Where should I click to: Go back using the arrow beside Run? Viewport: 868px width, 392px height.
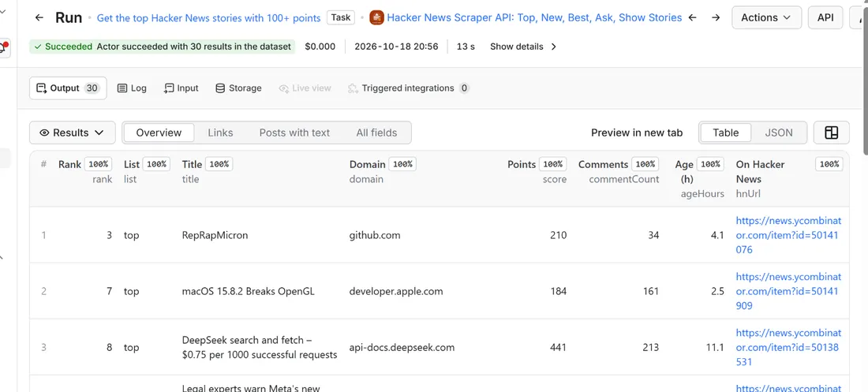coord(39,17)
